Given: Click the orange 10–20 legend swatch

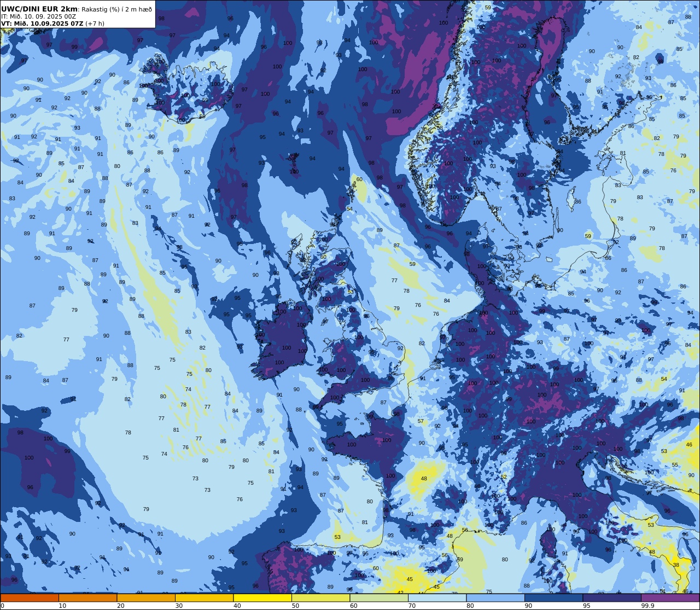Looking at the screenshot, I should point(87,598).
